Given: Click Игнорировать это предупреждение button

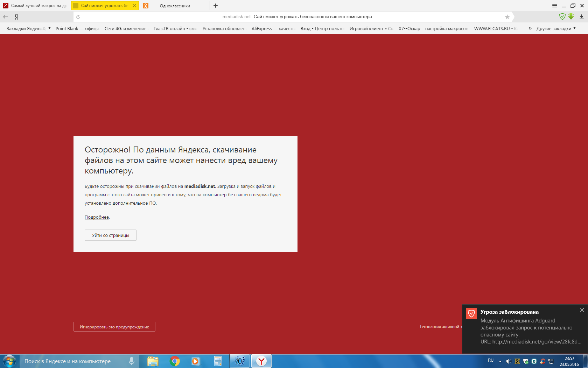Looking at the screenshot, I should pos(114,327).
